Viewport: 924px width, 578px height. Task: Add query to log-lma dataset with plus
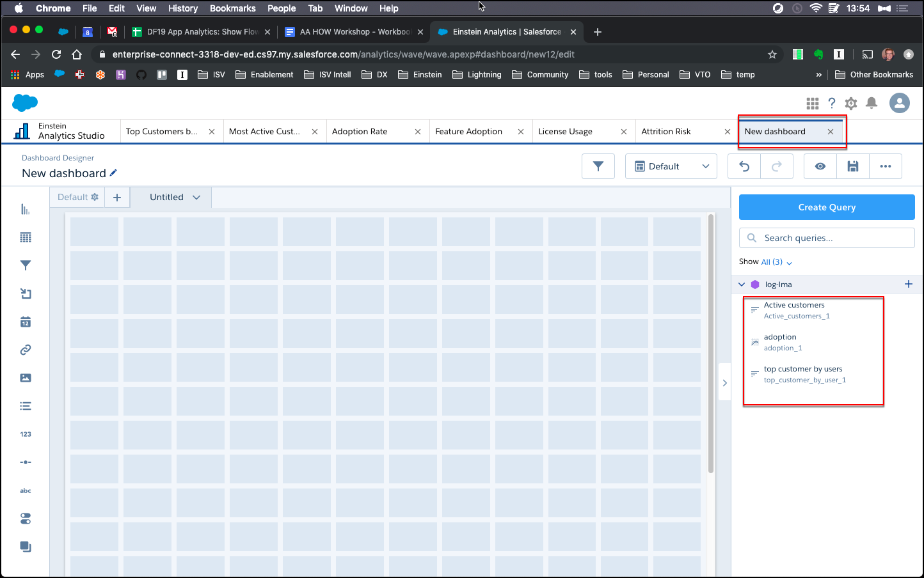[x=909, y=284]
